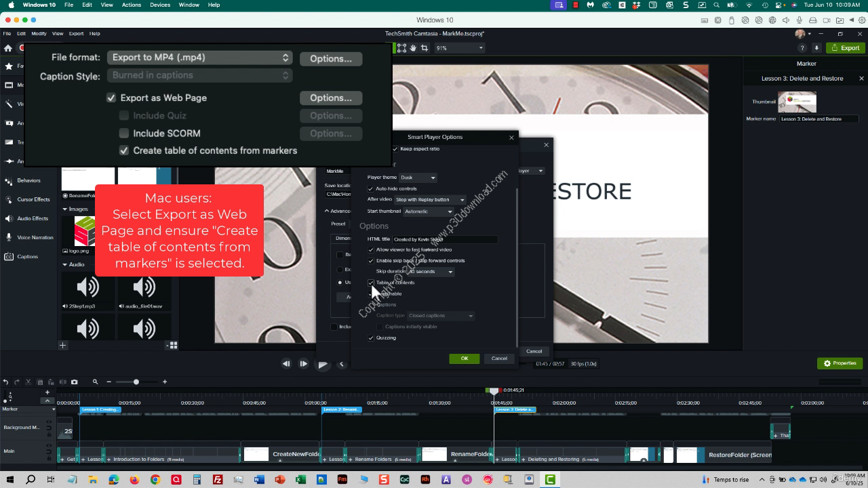
Task: Open Camtasia Export menu
Action: (76, 33)
